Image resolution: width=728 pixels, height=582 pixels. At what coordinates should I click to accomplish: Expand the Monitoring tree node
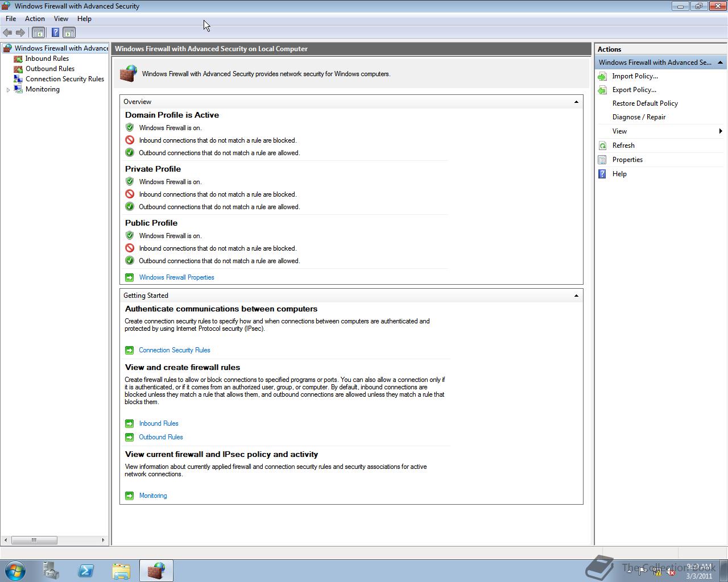pos(8,90)
